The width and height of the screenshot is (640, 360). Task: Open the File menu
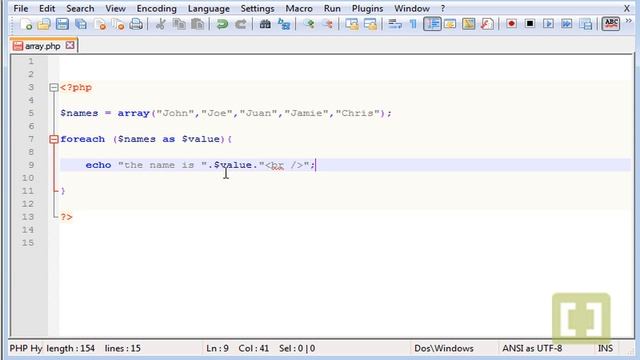[21, 8]
